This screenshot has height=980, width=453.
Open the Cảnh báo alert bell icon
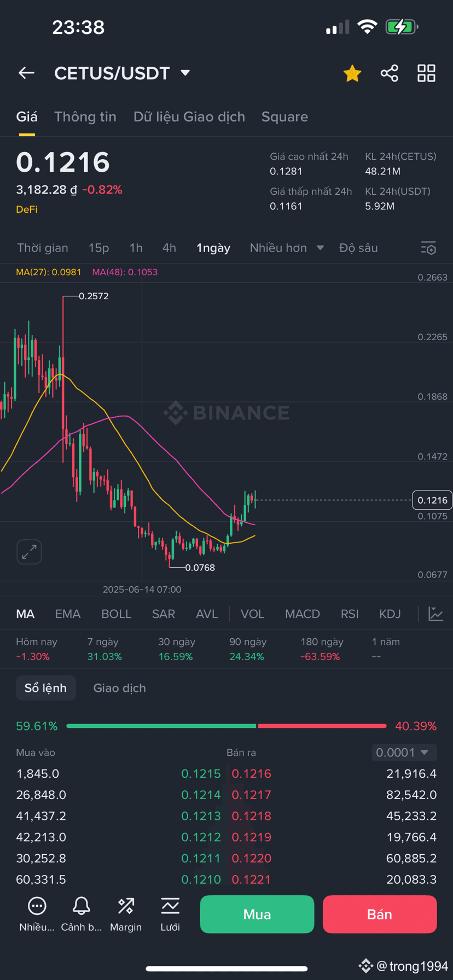81,914
